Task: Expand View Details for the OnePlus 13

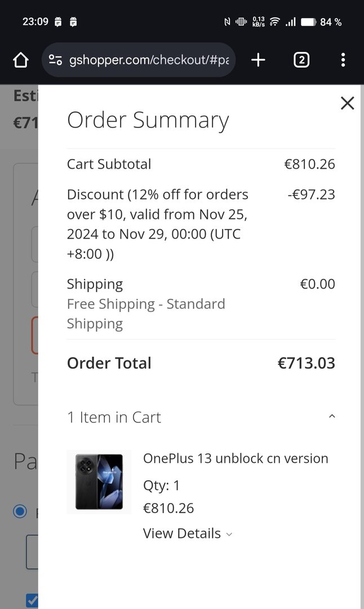Action: pos(188,533)
